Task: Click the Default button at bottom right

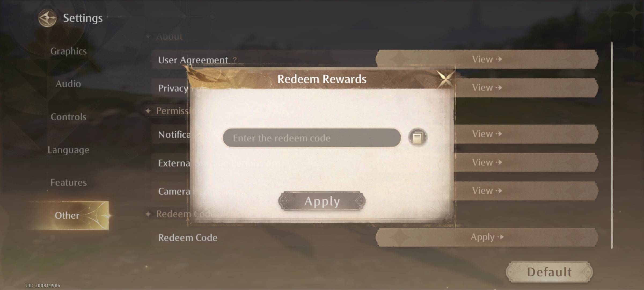Action: click(549, 271)
